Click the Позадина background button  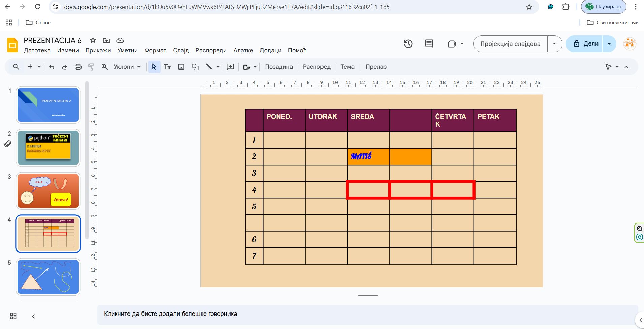pos(279,67)
